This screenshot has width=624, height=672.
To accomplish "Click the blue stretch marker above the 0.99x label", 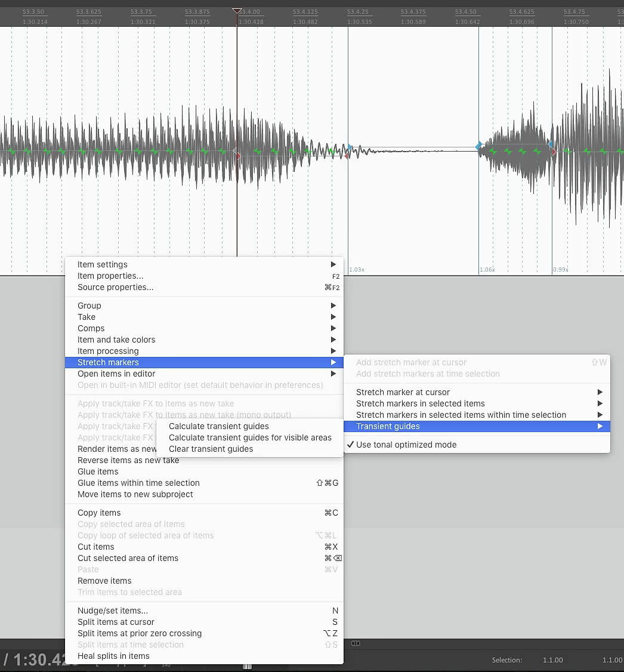I will click(551, 144).
